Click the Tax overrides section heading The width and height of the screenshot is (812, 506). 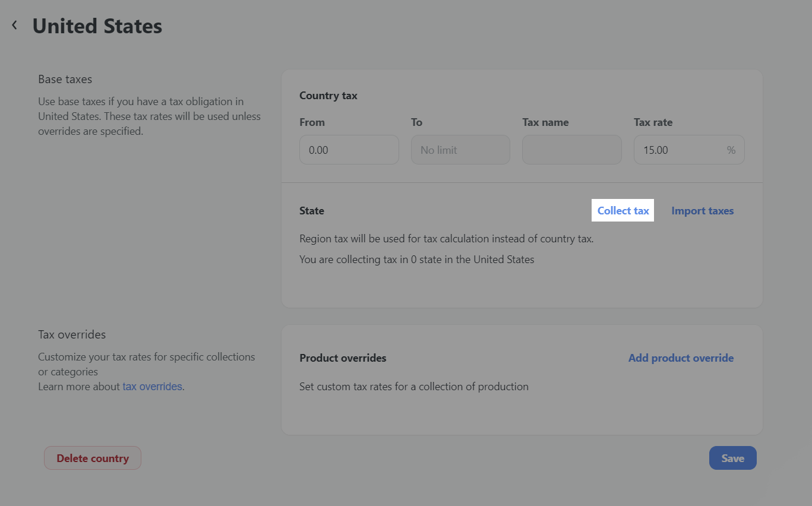[x=72, y=334]
